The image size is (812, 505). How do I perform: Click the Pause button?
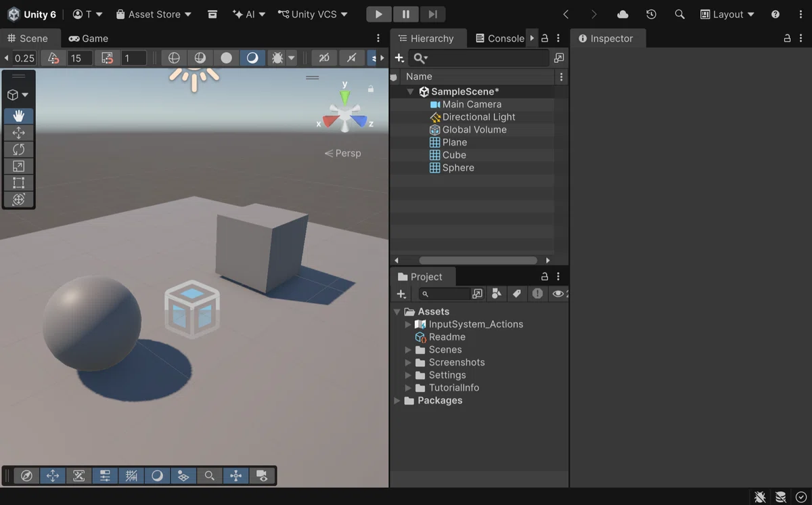click(405, 14)
